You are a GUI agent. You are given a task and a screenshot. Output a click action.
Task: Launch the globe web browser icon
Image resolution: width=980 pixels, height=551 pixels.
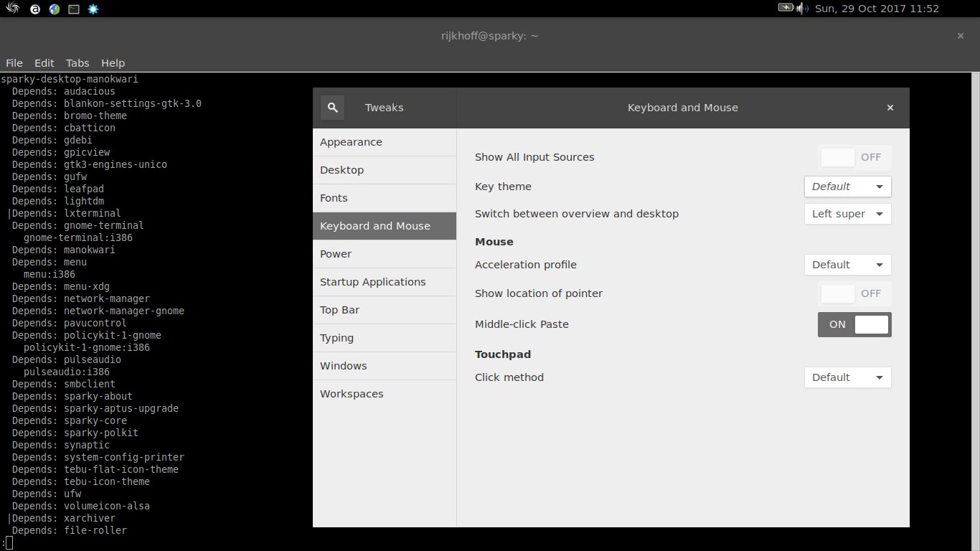[x=55, y=9]
